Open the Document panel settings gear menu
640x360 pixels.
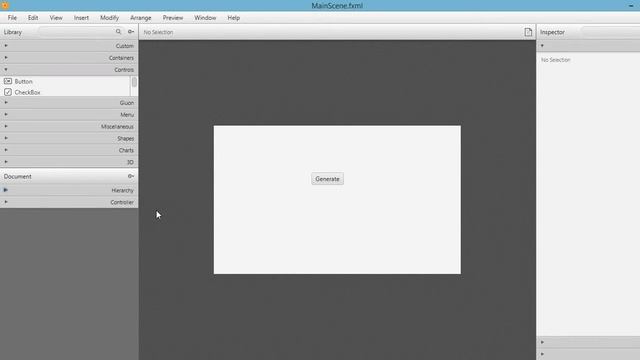coord(131,176)
